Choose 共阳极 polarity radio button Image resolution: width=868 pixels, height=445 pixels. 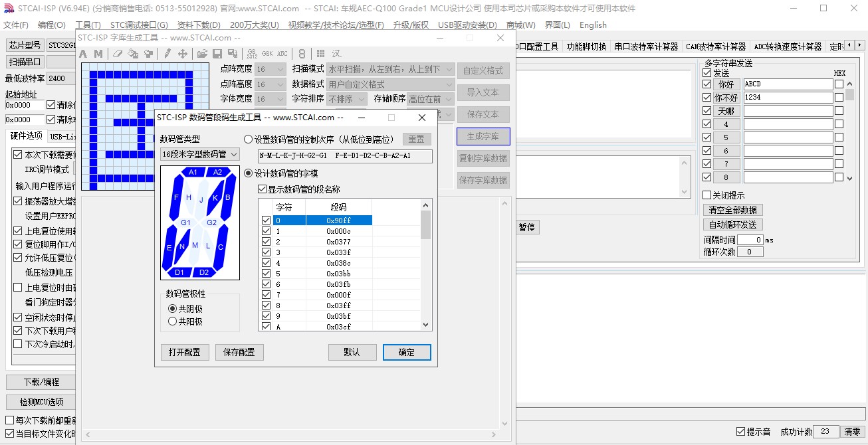coord(173,321)
